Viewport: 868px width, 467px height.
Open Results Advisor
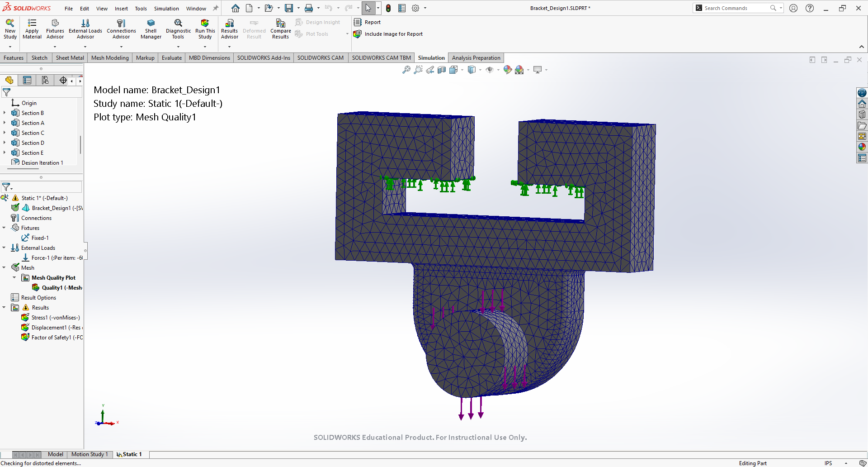[x=230, y=29]
